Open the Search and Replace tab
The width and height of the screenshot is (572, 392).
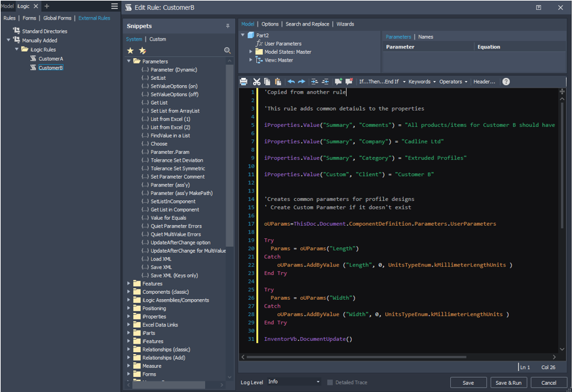[307, 24]
